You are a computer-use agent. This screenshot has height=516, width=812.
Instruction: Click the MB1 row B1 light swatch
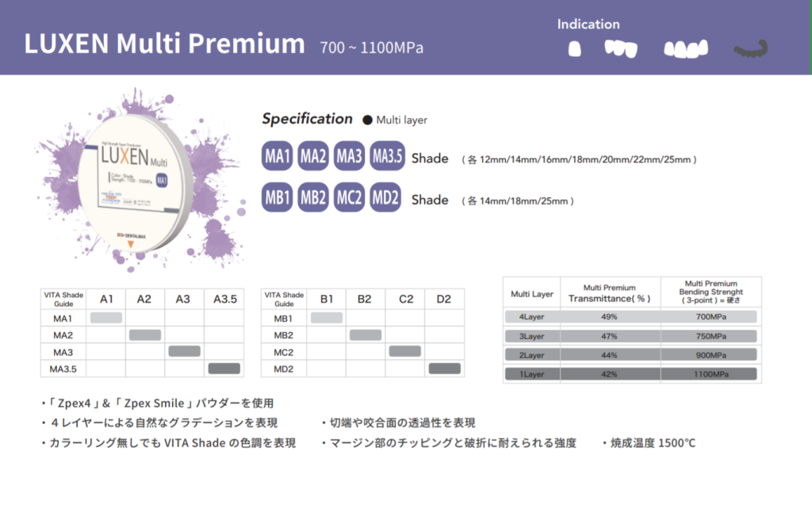(x=326, y=318)
